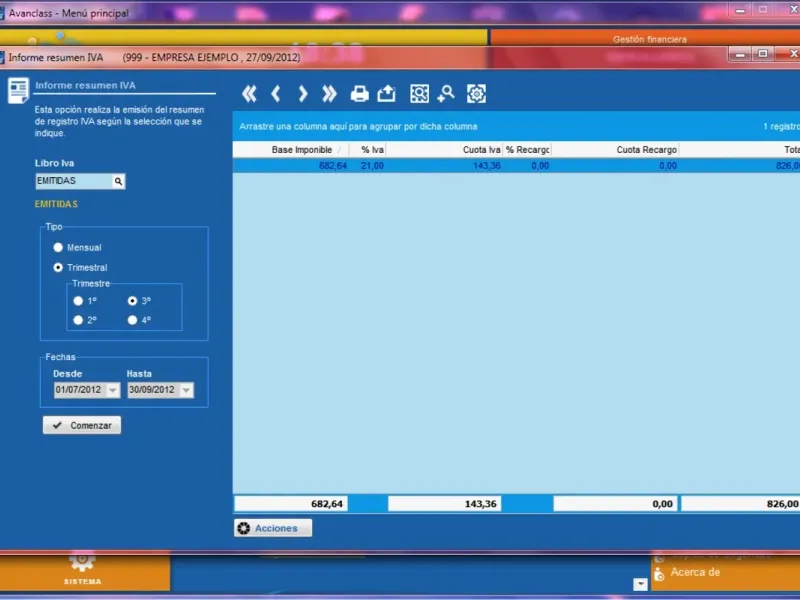Jump to last record double-right arrows
800x600 pixels.
(x=329, y=94)
